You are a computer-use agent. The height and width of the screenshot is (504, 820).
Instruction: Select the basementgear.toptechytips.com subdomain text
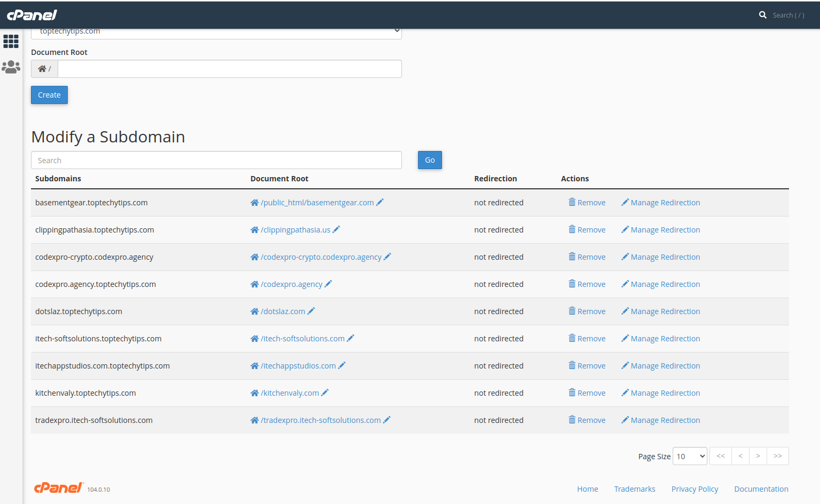click(91, 203)
